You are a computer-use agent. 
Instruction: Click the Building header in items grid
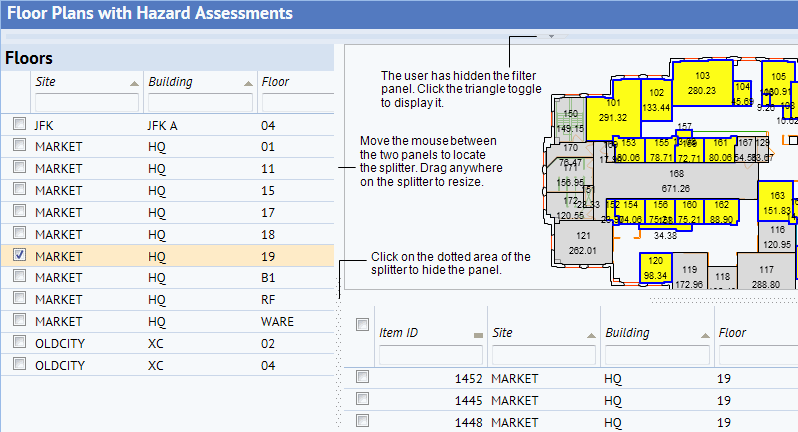coord(650,333)
